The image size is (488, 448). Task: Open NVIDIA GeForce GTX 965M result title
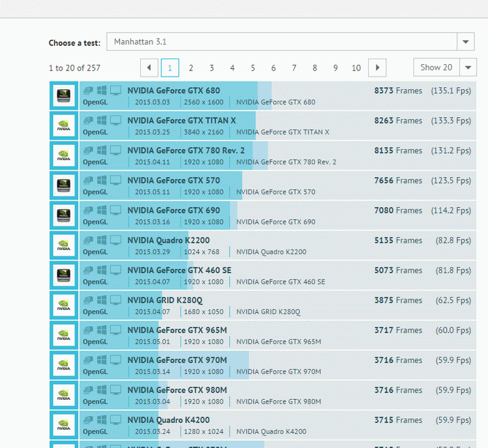tap(177, 330)
